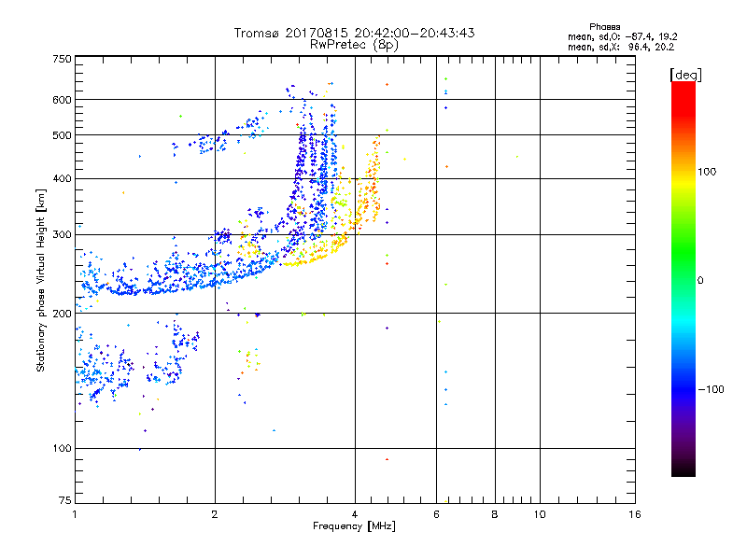
Task: Click the y-axis tick label '750'
Action: point(62,59)
